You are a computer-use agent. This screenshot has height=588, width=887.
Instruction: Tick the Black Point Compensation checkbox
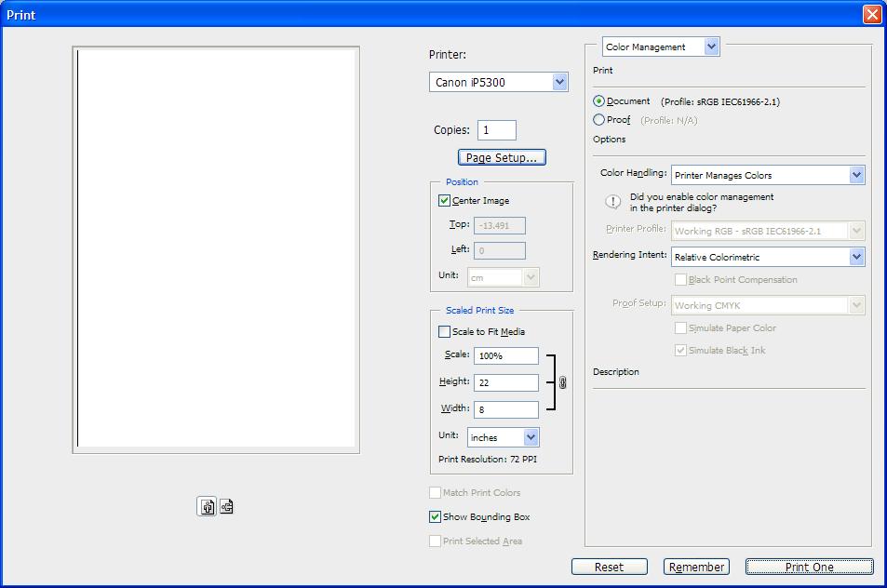(x=680, y=280)
